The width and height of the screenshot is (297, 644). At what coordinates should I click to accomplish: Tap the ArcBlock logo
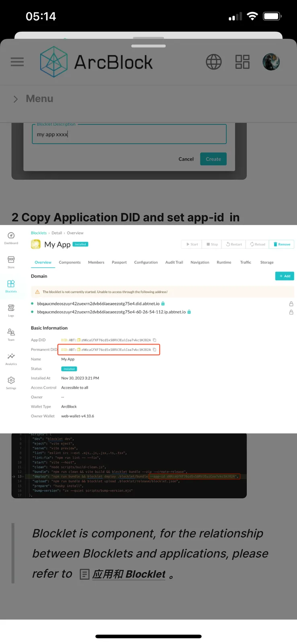[96, 62]
